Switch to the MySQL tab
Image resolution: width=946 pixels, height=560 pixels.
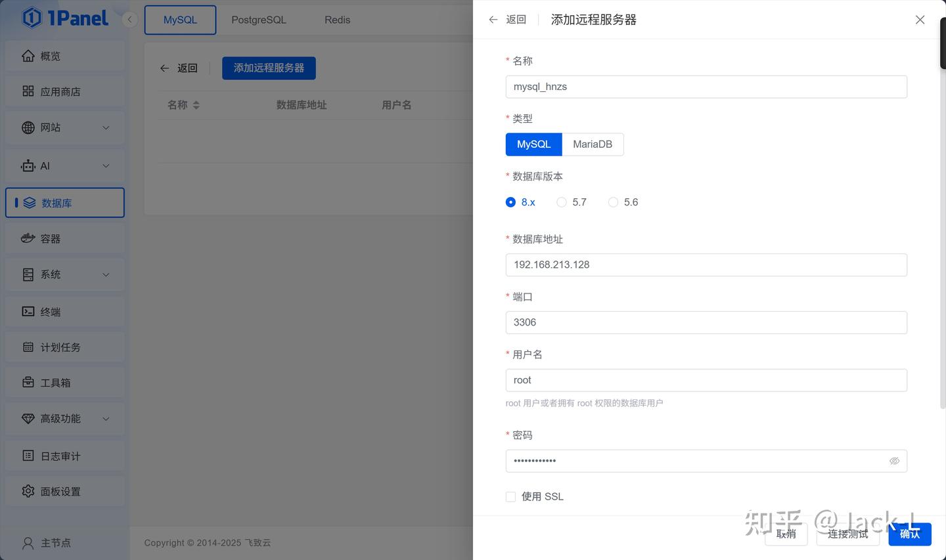(180, 20)
